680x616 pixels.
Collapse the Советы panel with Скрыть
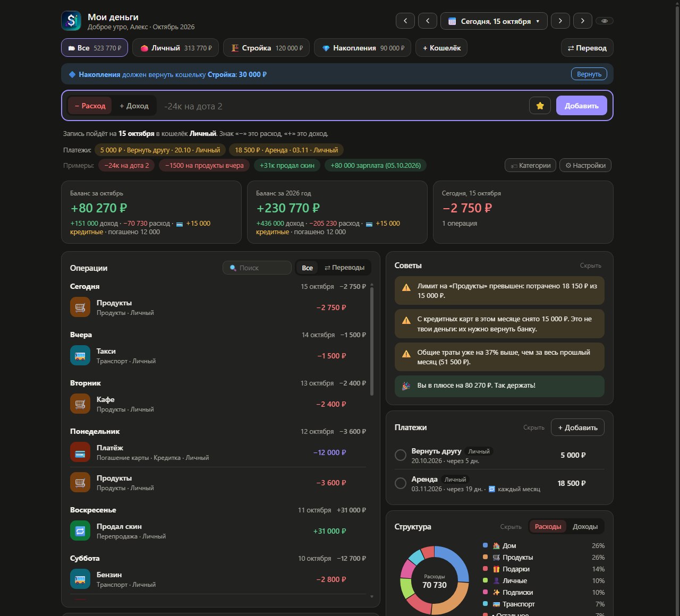coord(591,266)
